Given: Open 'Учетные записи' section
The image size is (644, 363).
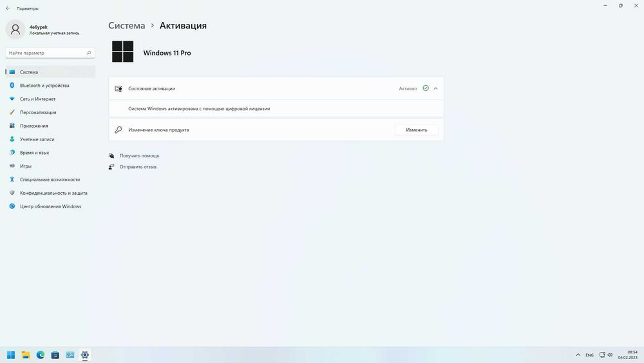Looking at the screenshot, I should click(50, 139).
